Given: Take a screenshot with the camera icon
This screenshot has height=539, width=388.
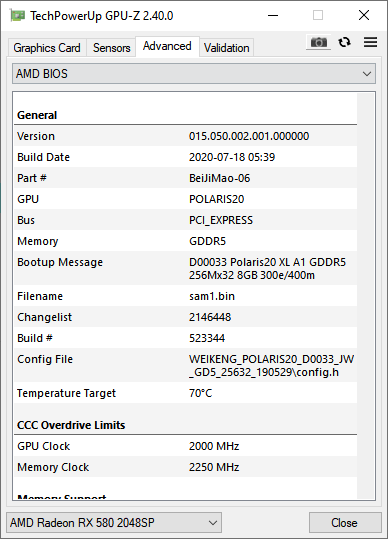Looking at the screenshot, I should pyautogui.click(x=319, y=42).
